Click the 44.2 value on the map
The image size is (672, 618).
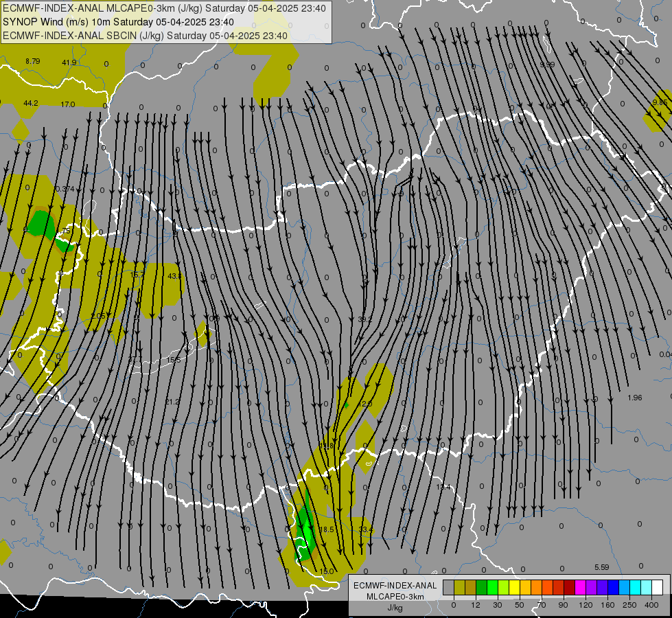click(30, 103)
